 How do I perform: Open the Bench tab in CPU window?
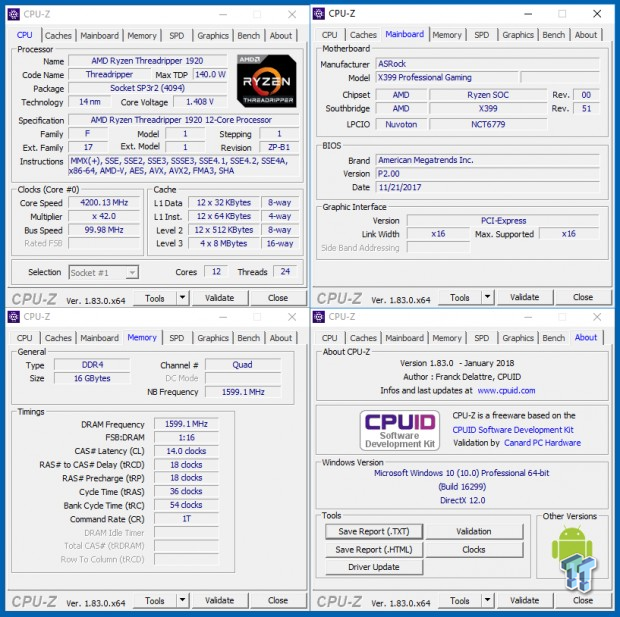pyautogui.click(x=249, y=36)
